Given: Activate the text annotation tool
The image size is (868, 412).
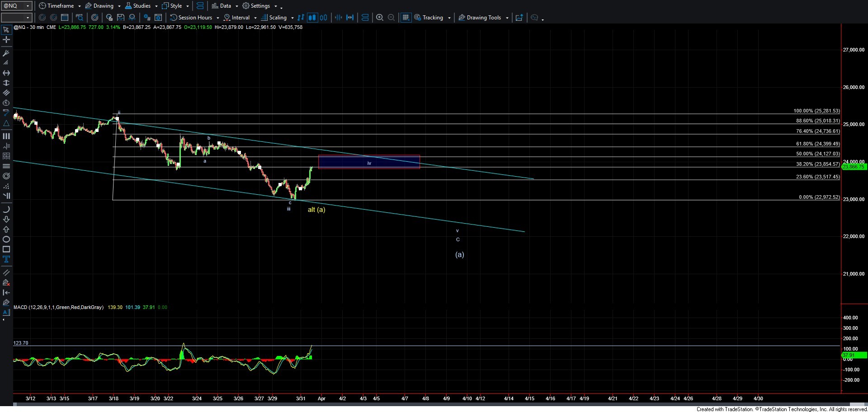Looking at the screenshot, I should (6, 259).
